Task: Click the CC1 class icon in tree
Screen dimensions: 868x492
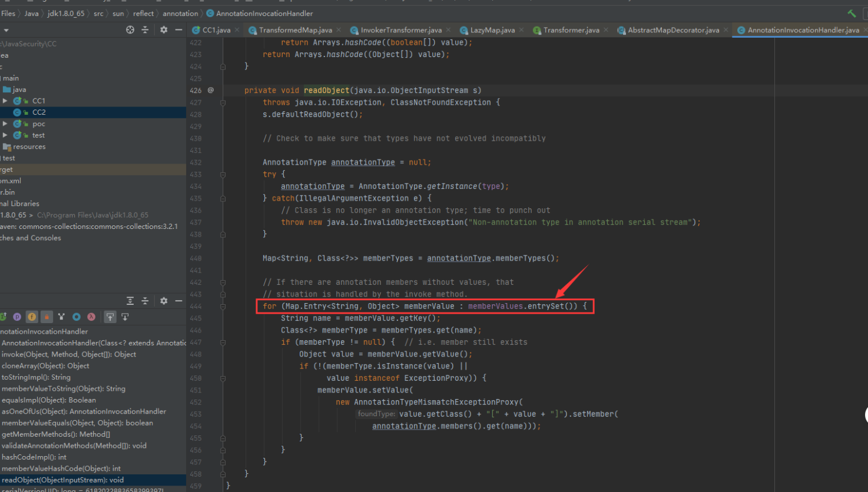Action: (x=17, y=101)
